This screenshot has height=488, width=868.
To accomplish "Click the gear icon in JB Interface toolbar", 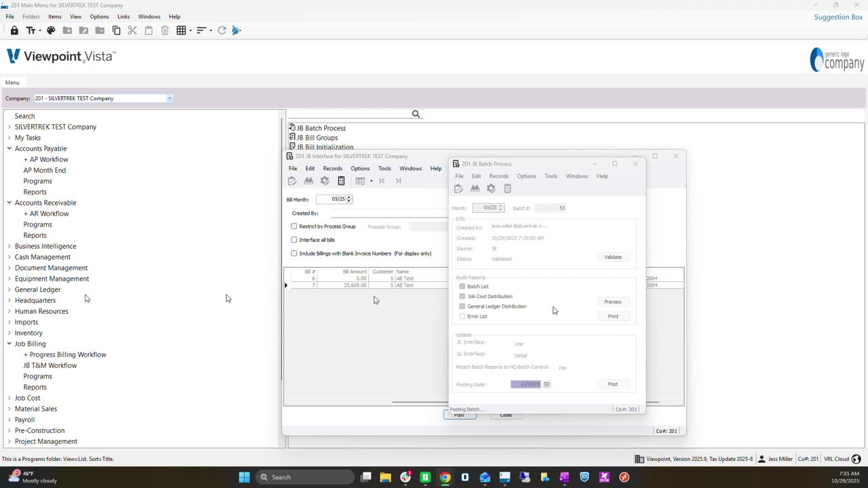I will click(325, 181).
